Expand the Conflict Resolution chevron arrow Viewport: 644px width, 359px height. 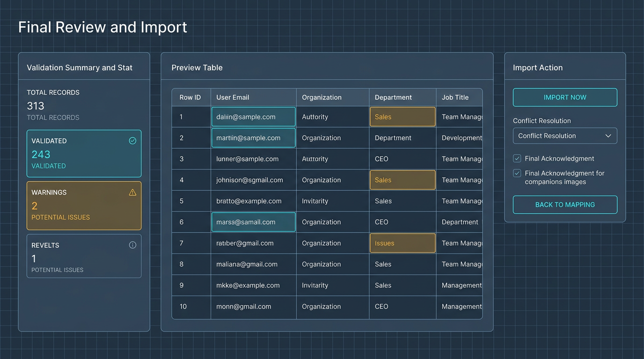click(x=608, y=136)
